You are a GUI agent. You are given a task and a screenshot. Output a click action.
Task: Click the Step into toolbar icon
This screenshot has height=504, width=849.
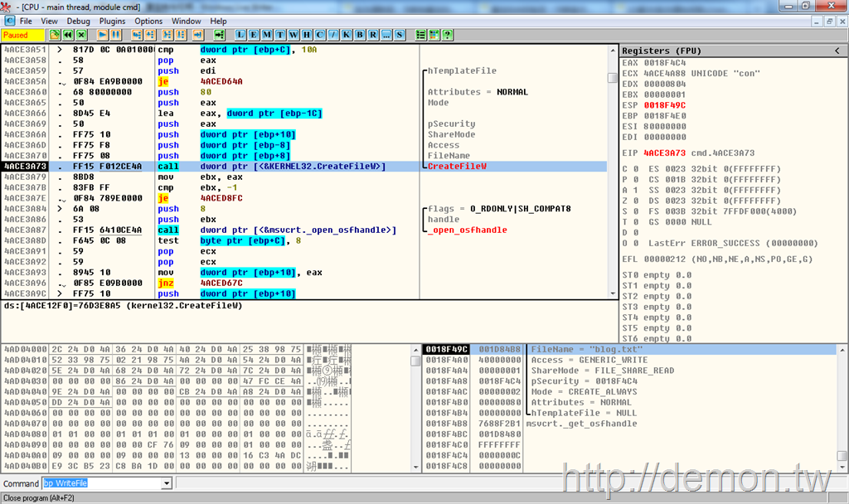137,35
